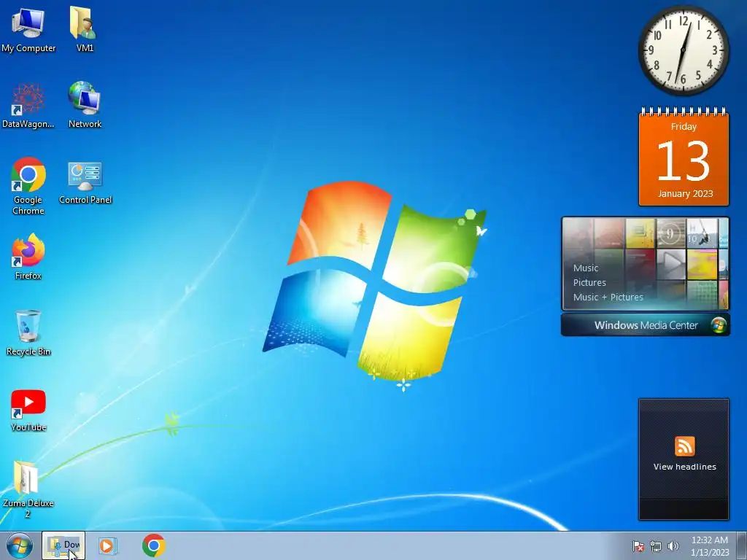The height and width of the screenshot is (560, 747).
Task: Open the volume speaker tray icon
Action: (x=673, y=546)
